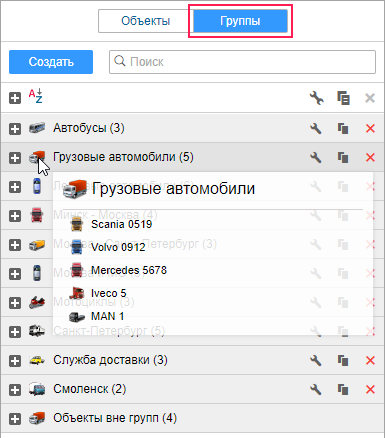
Task: Click Scania 0519 in the tooltip list
Action: tap(122, 224)
